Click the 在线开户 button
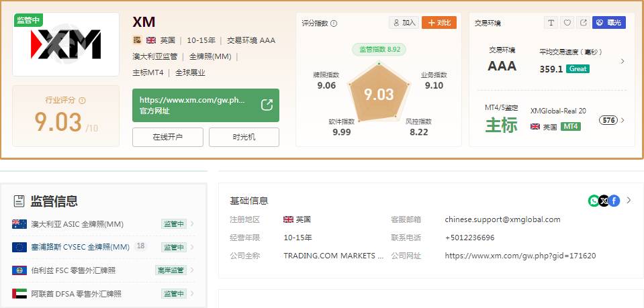This screenshot has width=644, height=308. coord(168,137)
